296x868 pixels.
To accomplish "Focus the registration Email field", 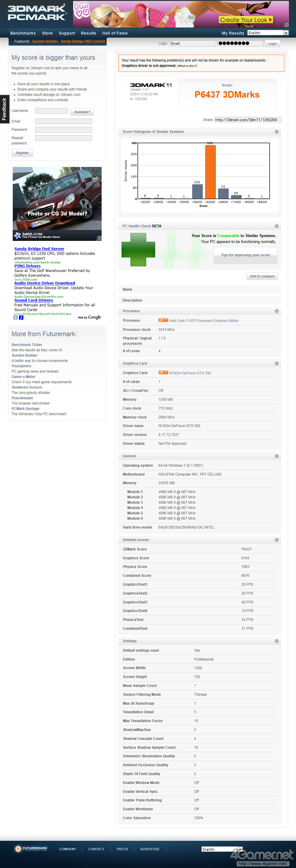I will pyautogui.click(x=64, y=121).
